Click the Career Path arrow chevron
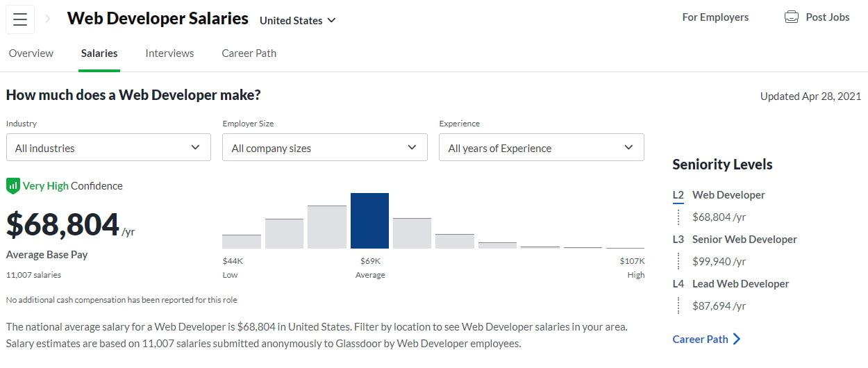The height and width of the screenshot is (368, 868). pos(737,339)
